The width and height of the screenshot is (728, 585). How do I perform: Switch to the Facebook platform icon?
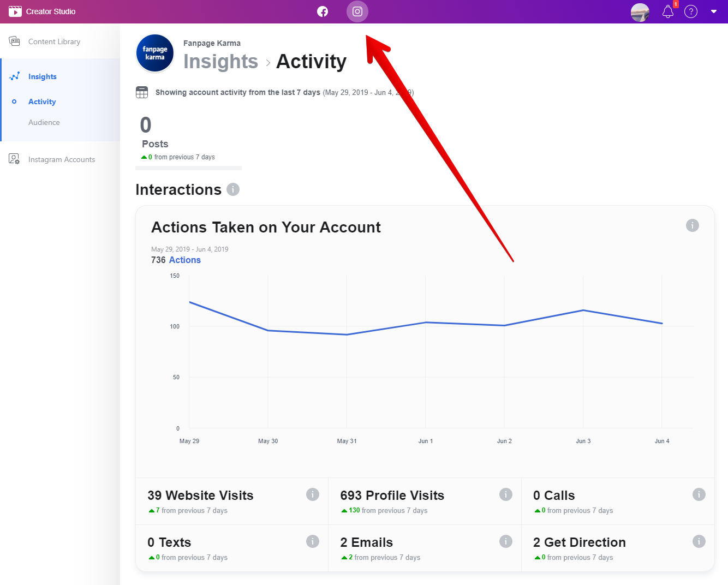point(323,11)
